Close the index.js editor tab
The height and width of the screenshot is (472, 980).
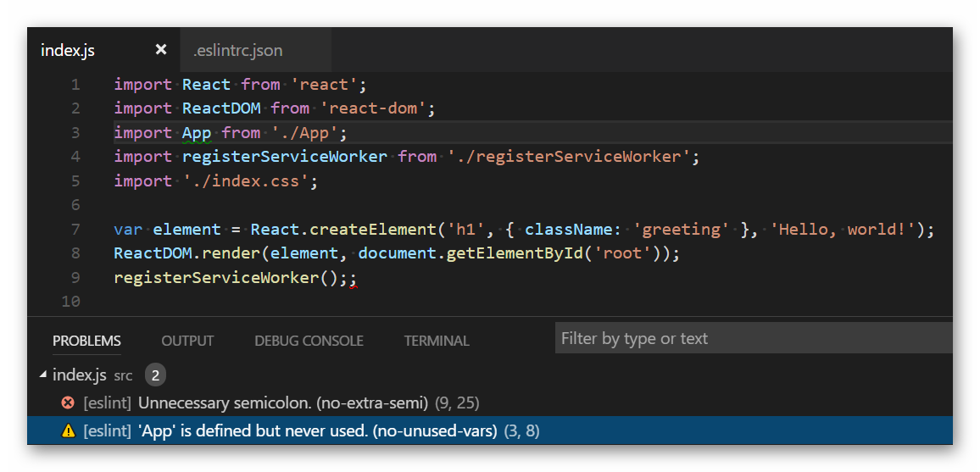coord(160,49)
